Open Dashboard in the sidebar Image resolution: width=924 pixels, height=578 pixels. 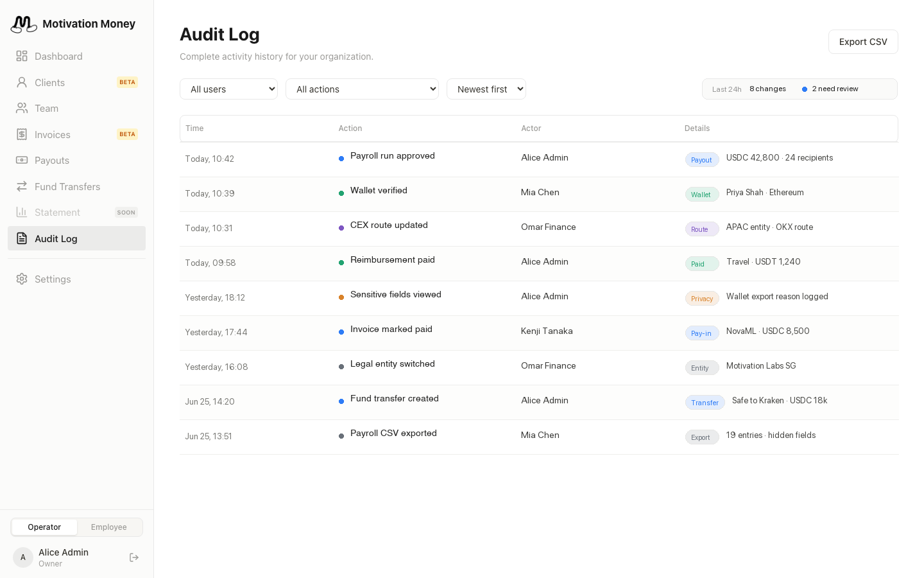click(x=76, y=57)
